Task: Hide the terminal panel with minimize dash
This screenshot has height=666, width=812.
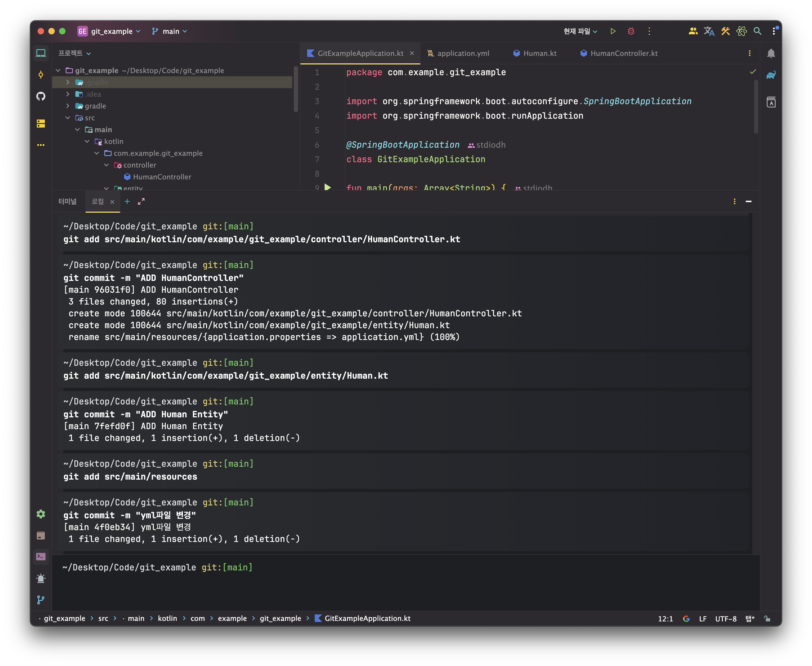Action: pyautogui.click(x=748, y=201)
